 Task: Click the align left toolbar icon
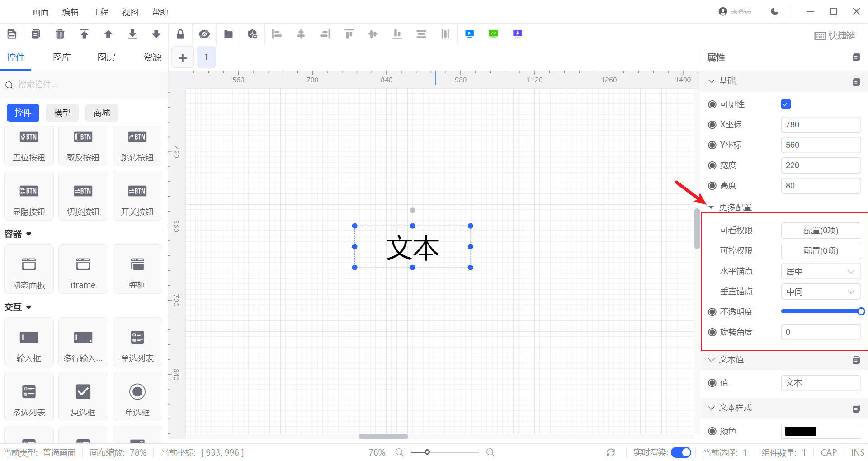(277, 34)
